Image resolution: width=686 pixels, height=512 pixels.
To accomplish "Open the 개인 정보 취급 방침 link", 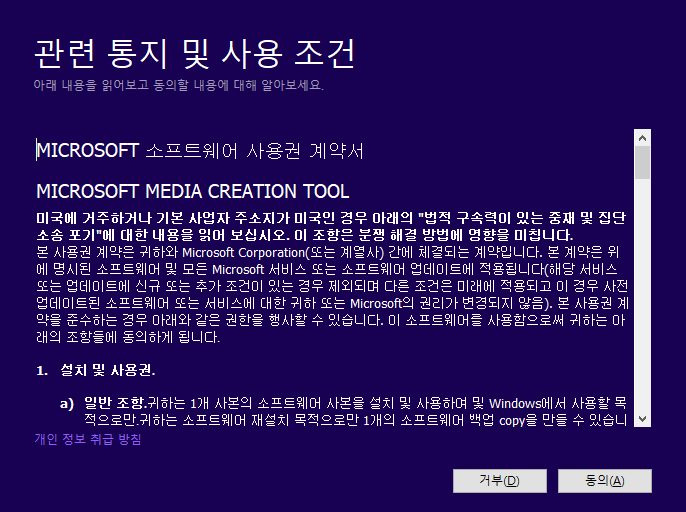I will [x=88, y=439].
